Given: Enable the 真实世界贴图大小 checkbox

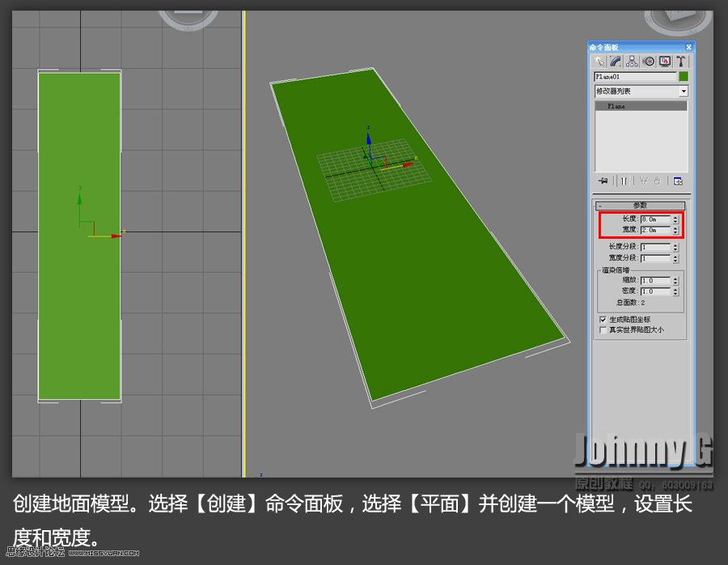Looking at the screenshot, I should coord(603,329).
